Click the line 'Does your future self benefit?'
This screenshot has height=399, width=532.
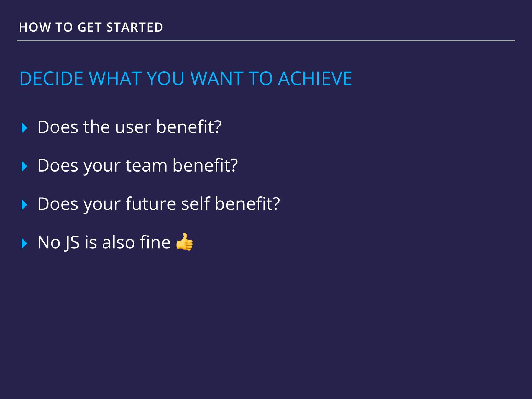[159, 204]
